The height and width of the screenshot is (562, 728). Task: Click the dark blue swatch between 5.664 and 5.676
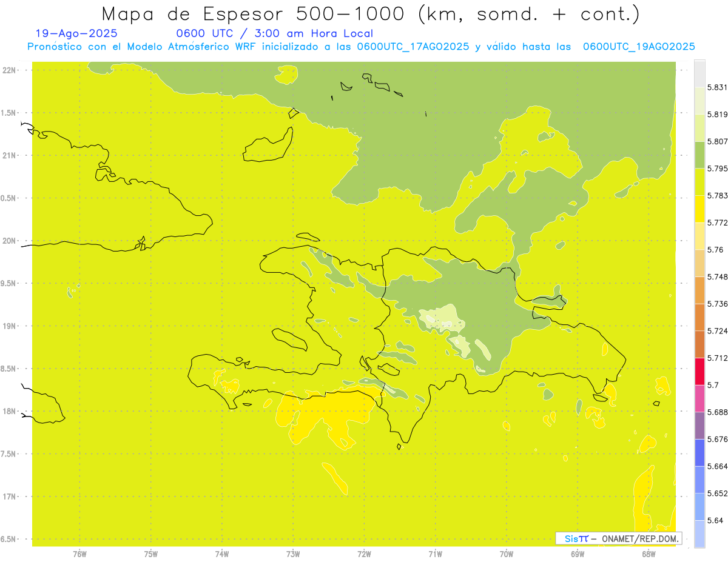(x=699, y=453)
